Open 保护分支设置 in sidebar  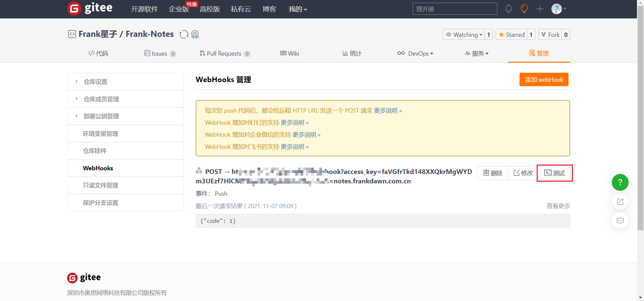pyautogui.click(x=125, y=202)
